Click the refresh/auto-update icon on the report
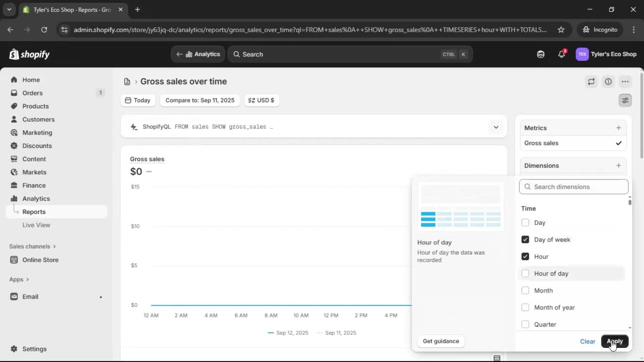This screenshot has height=362, width=644. (591, 81)
